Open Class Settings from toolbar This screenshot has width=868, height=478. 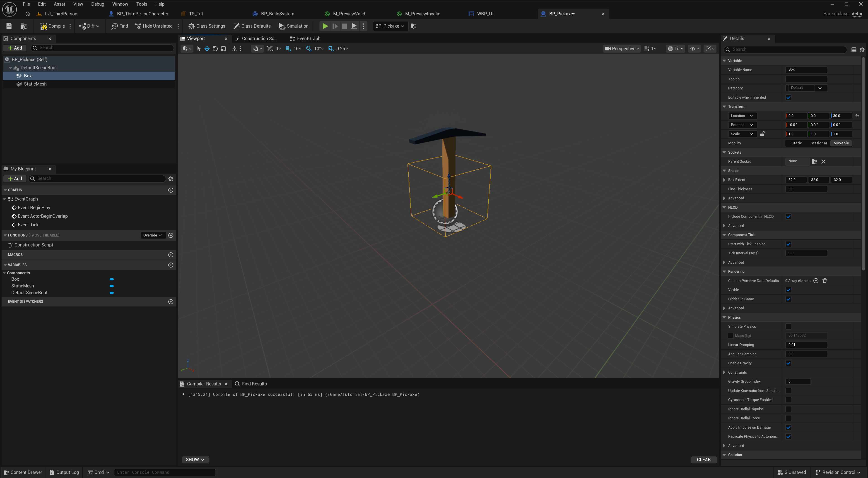pyautogui.click(x=207, y=26)
